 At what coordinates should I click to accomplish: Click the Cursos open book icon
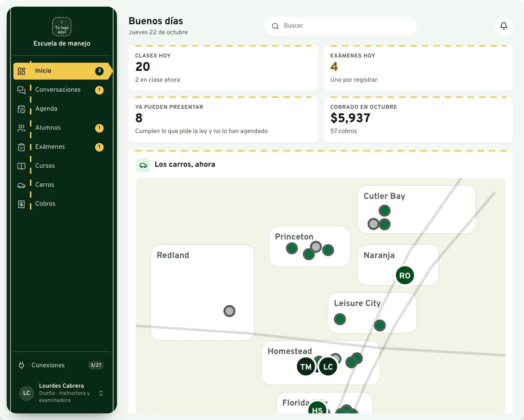click(21, 166)
